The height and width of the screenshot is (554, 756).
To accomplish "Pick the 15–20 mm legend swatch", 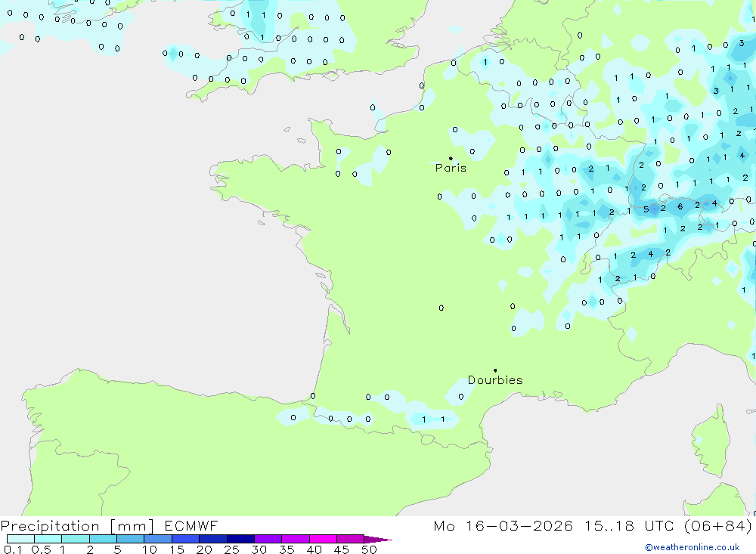I will point(185,539).
